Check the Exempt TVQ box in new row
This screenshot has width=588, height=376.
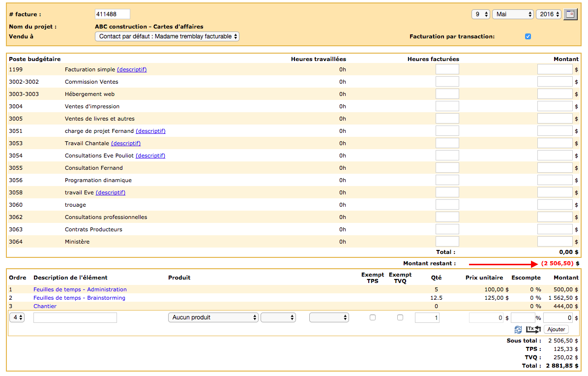400,317
